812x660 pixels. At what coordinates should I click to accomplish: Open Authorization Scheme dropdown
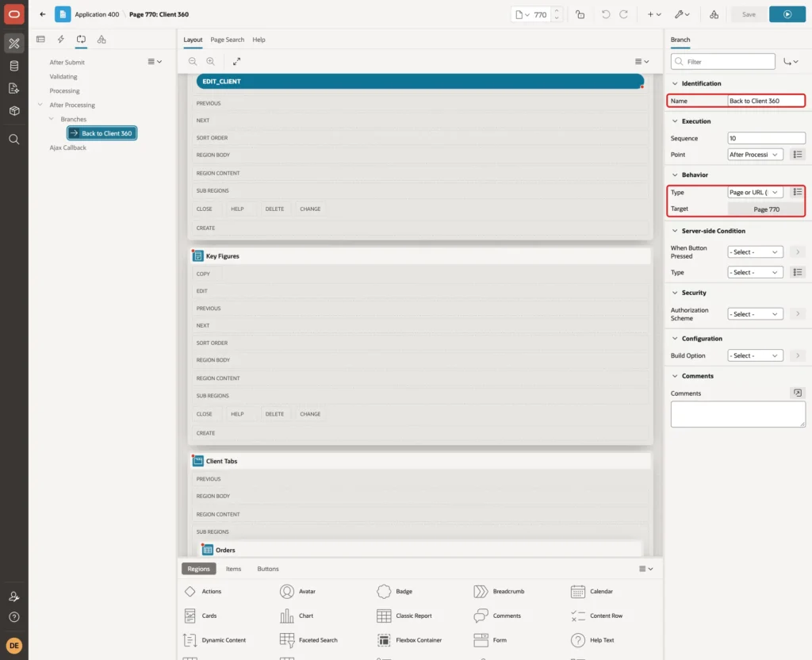click(755, 314)
